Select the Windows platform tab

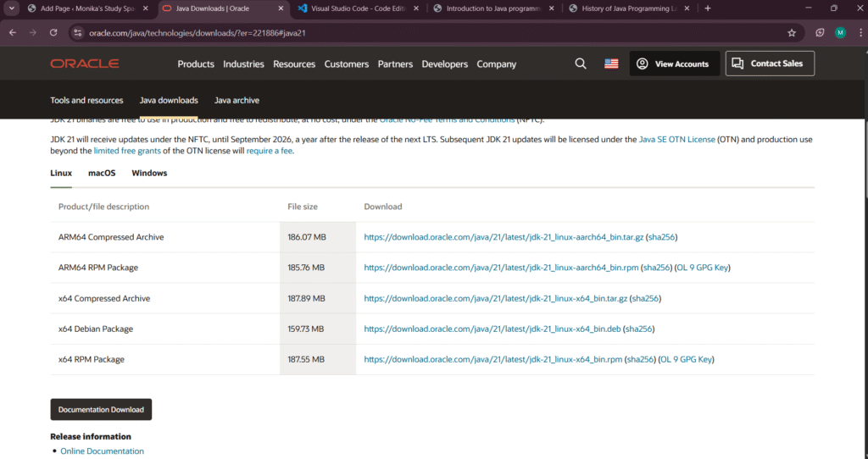[x=149, y=173]
